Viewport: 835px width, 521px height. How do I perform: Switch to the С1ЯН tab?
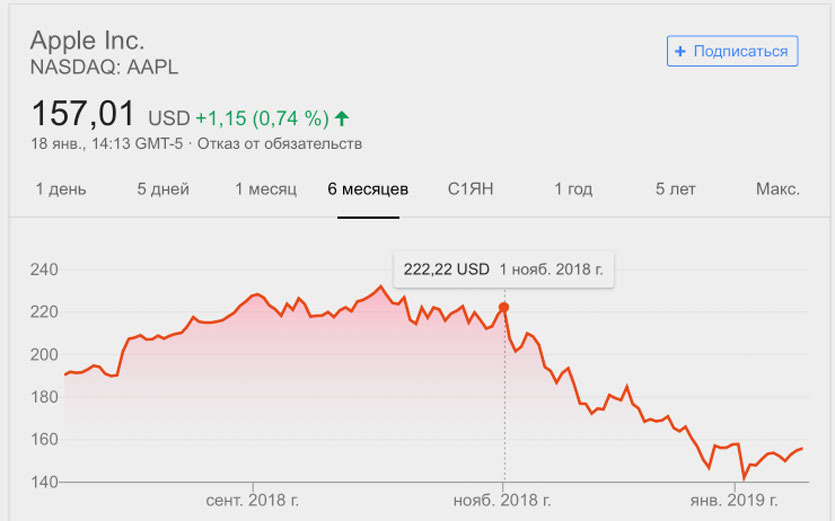click(470, 189)
